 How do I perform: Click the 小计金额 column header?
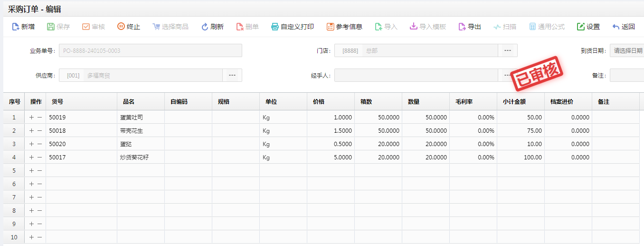[x=521, y=102]
